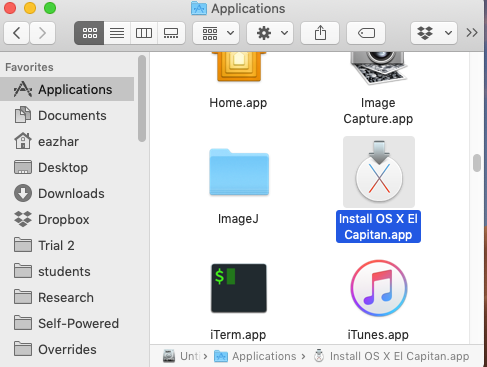Select the Install OS X El Capitan icon
The width and height of the screenshot is (487, 367).
(x=379, y=172)
